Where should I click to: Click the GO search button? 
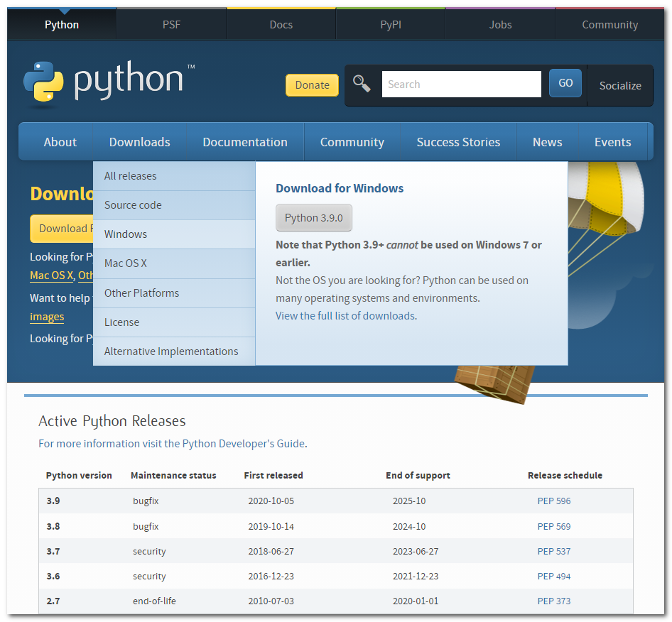pyautogui.click(x=565, y=82)
